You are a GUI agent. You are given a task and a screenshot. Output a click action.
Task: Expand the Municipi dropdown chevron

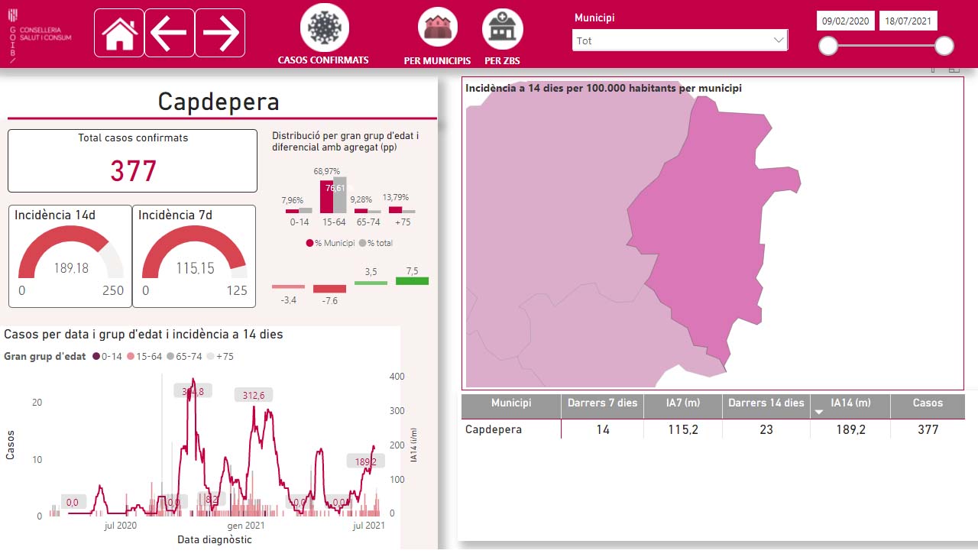click(779, 40)
